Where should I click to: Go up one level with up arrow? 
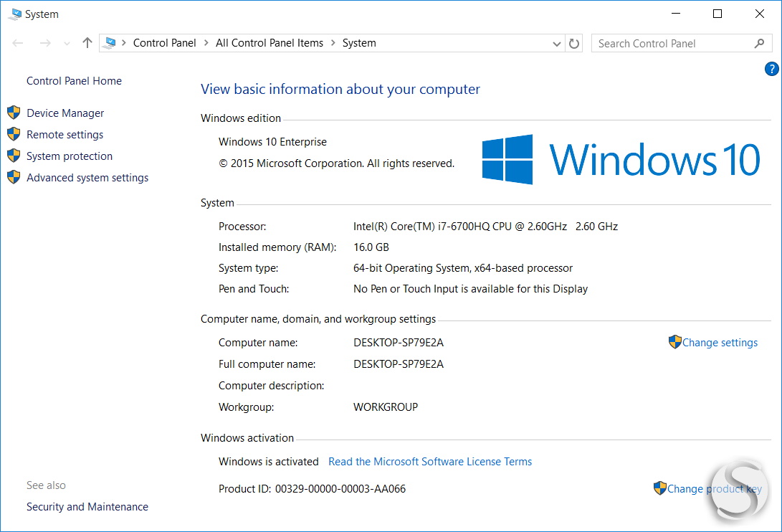pos(87,43)
